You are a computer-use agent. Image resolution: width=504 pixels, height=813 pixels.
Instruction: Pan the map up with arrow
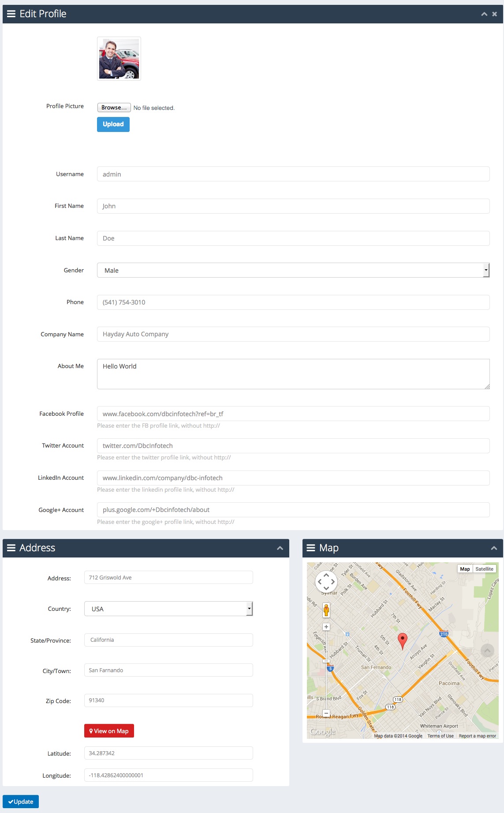[x=326, y=575]
